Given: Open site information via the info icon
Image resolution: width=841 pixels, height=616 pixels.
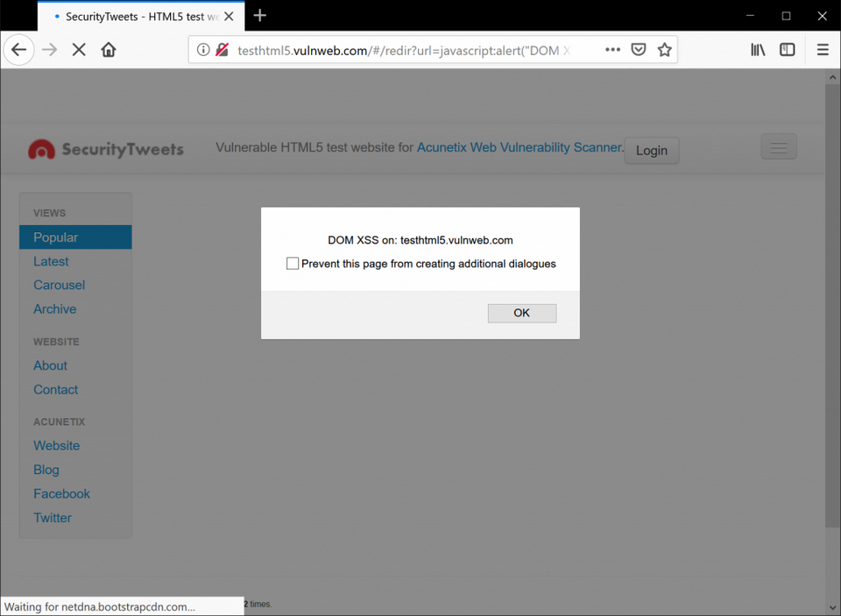Looking at the screenshot, I should point(205,49).
